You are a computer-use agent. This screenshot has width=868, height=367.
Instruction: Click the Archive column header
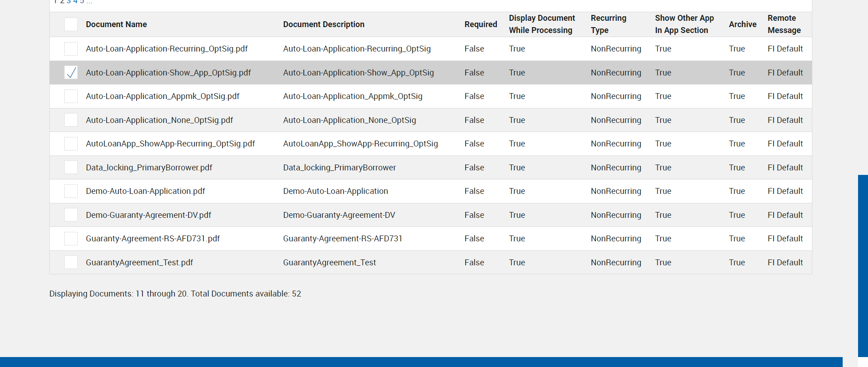(742, 24)
